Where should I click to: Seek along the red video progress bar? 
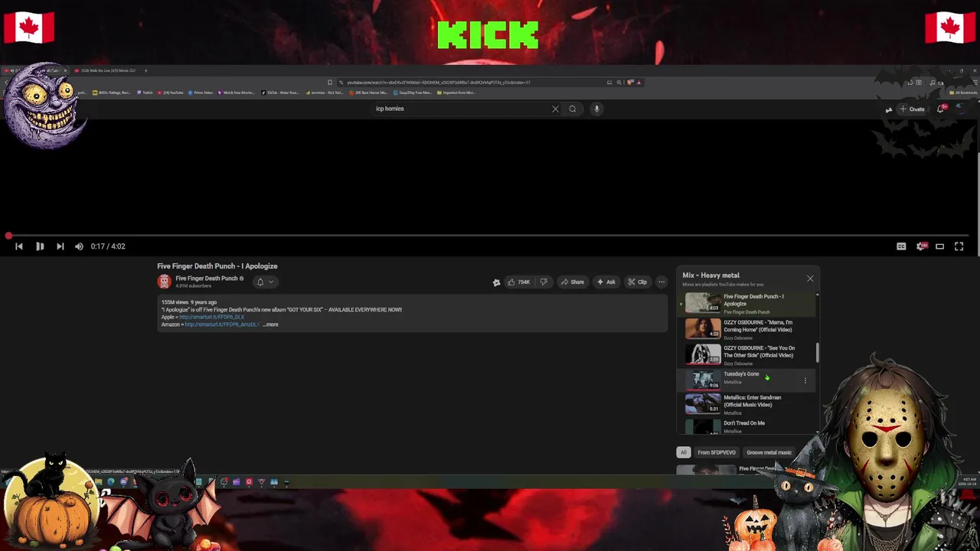coord(490,236)
